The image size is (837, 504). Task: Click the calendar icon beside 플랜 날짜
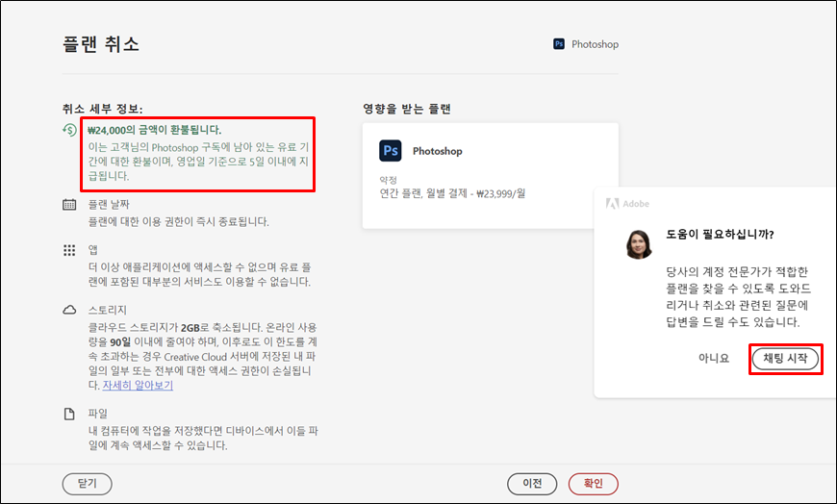coord(69,205)
